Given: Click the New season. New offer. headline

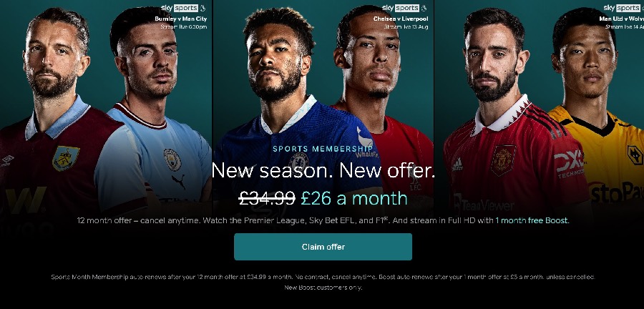Looking at the screenshot, I should point(323,170).
